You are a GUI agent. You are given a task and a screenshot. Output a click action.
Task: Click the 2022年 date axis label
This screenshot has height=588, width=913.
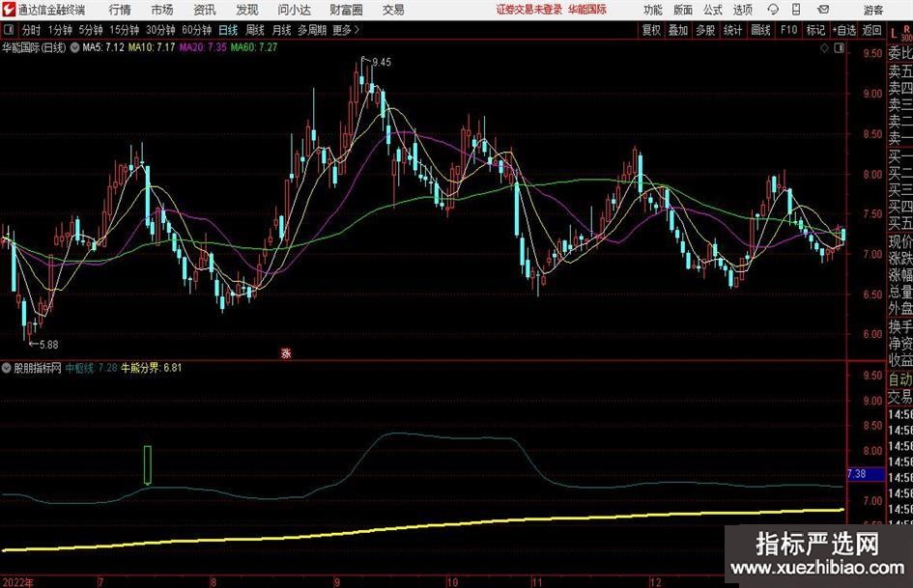18,582
